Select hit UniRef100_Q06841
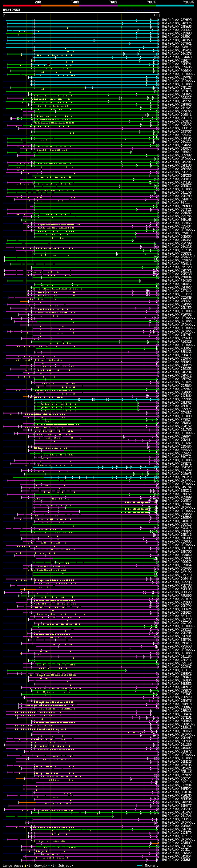 click(177, 115)
